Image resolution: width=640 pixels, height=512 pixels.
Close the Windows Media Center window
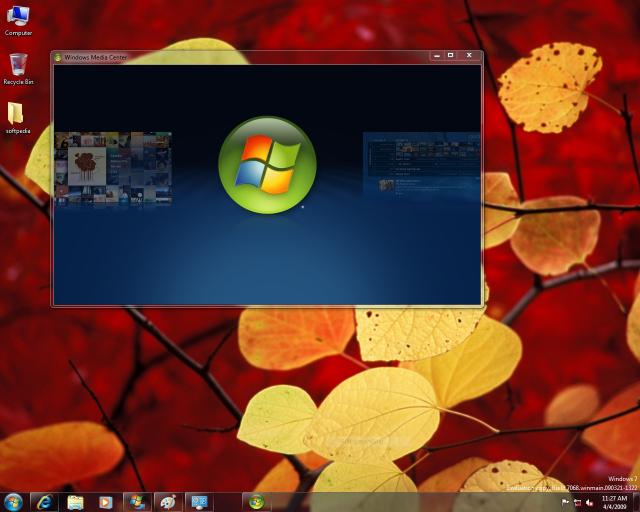coord(469,55)
